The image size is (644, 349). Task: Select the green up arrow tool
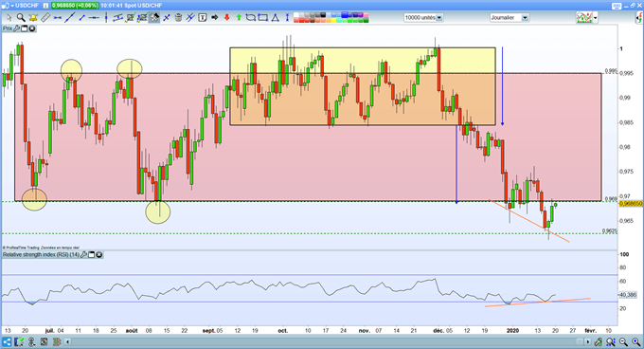click(x=239, y=18)
